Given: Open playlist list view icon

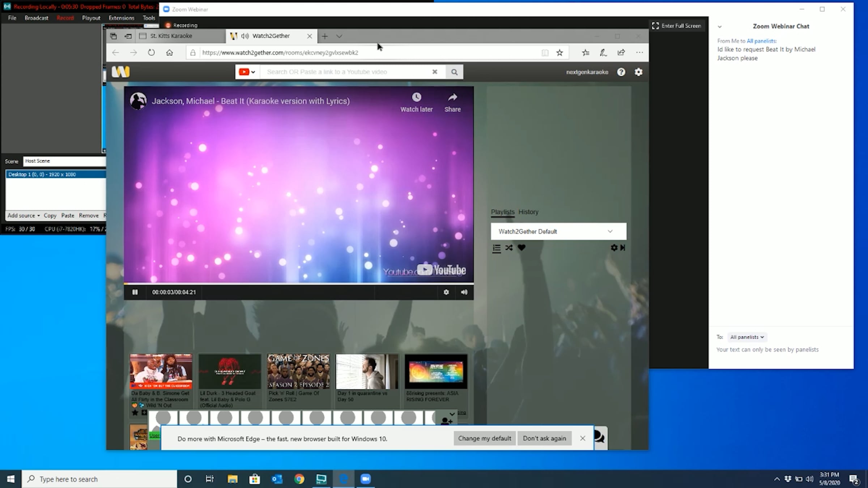Looking at the screenshot, I should coord(497,248).
